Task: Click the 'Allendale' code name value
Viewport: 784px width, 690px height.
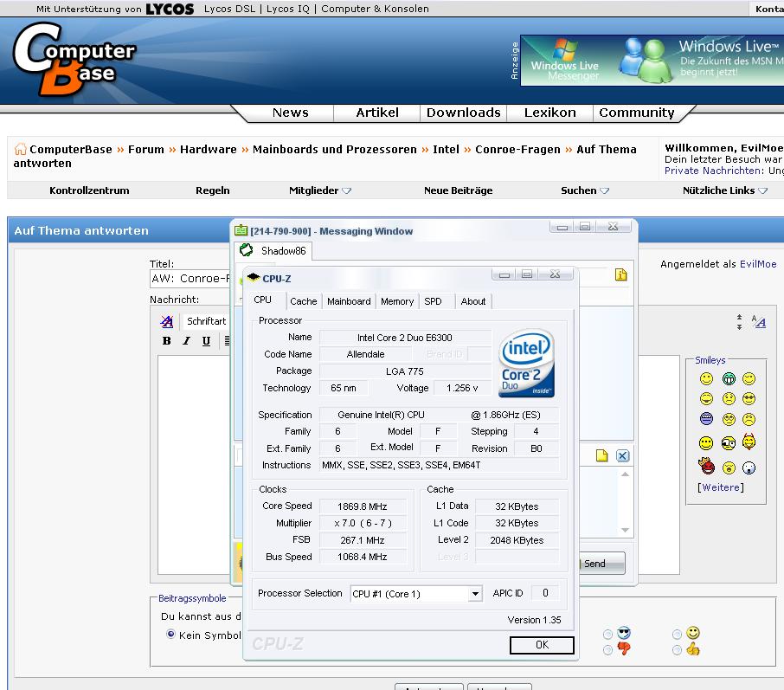Action: [x=365, y=354]
